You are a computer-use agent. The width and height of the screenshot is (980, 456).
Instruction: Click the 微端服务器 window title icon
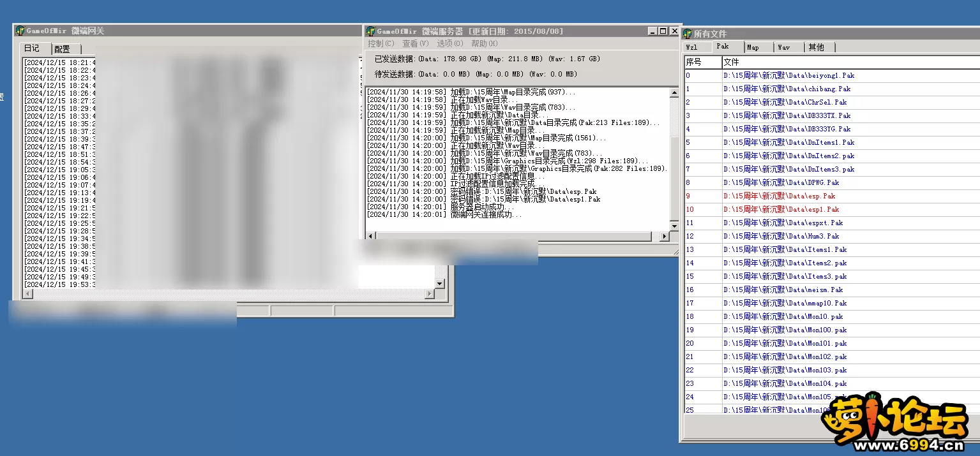click(x=370, y=31)
